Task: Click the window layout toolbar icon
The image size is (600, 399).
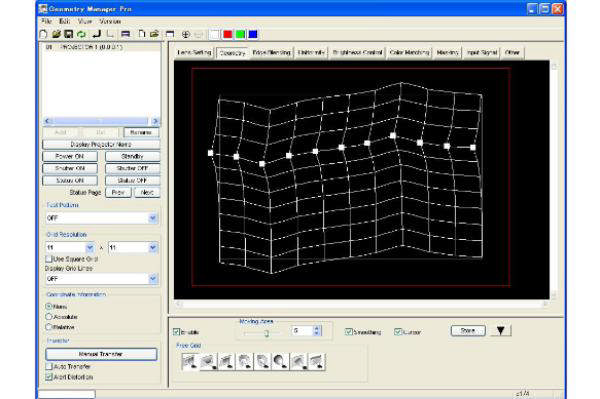Action: pos(170,34)
